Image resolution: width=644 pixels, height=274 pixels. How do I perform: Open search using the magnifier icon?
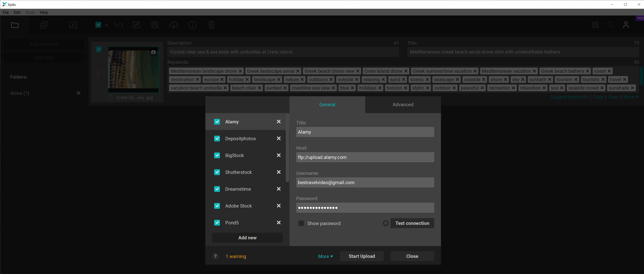click(x=611, y=25)
